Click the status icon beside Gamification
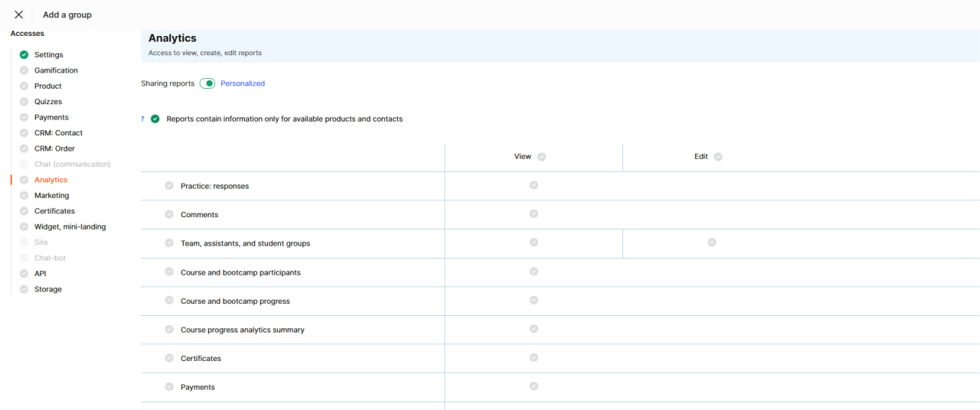This screenshot has height=410, width=980. coord(24,70)
